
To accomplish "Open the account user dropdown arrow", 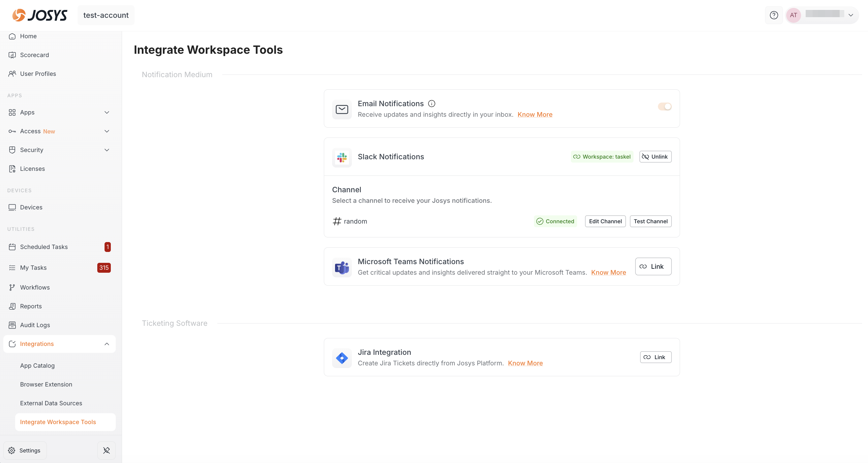I will (851, 15).
